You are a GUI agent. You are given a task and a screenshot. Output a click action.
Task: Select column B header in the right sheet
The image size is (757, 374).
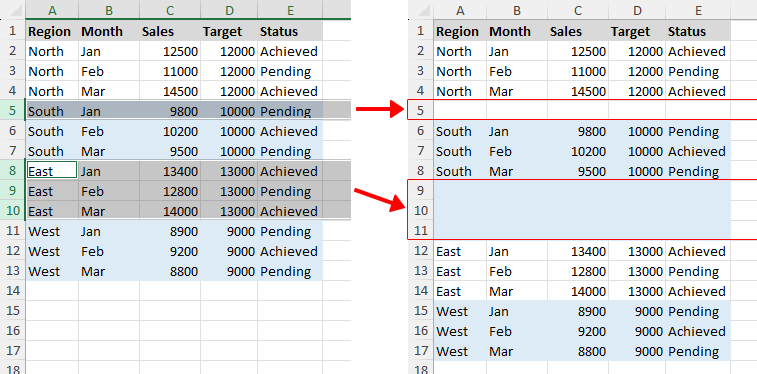tap(517, 10)
